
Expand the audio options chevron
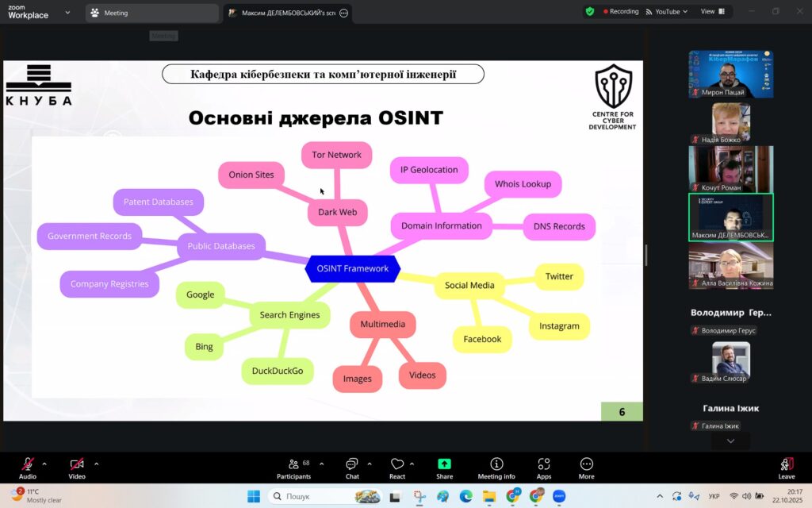point(44,464)
